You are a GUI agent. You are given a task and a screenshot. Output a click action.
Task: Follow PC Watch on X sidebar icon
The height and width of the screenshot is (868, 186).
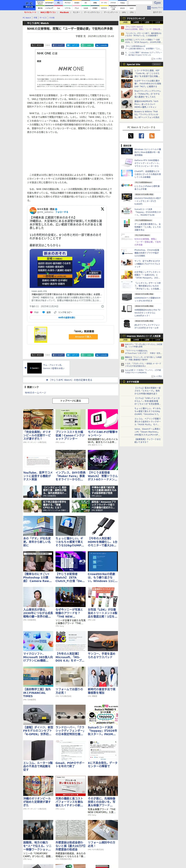click(x=131, y=136)
